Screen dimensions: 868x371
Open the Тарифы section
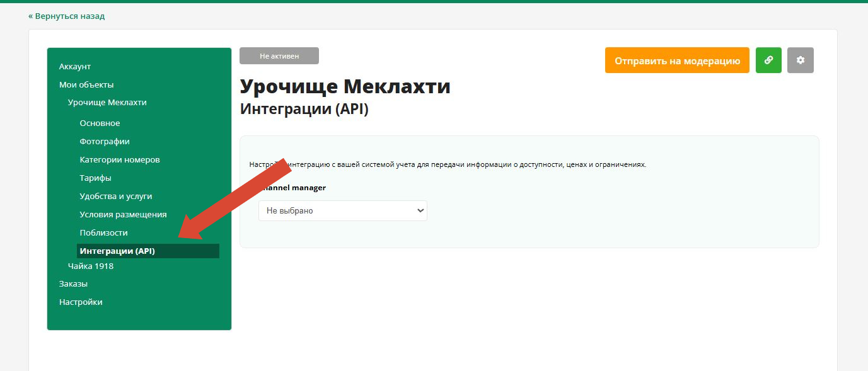95,178
